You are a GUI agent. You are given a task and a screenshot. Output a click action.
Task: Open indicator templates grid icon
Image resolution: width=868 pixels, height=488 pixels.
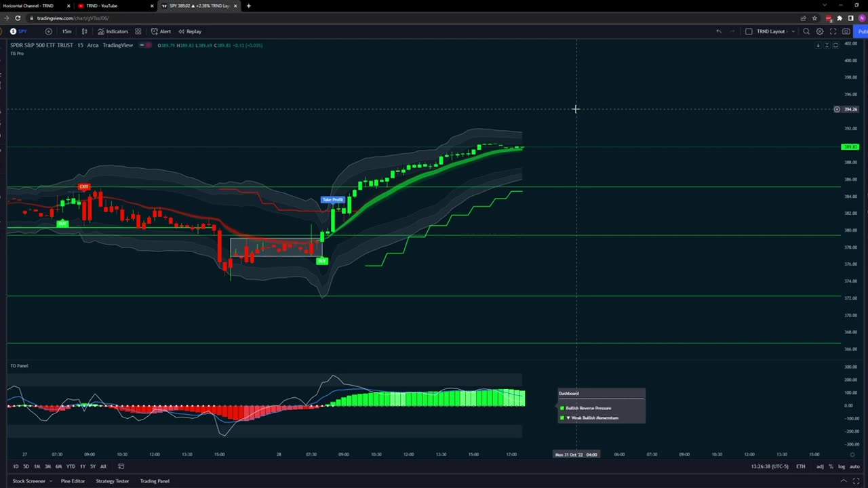coord(138,31)
